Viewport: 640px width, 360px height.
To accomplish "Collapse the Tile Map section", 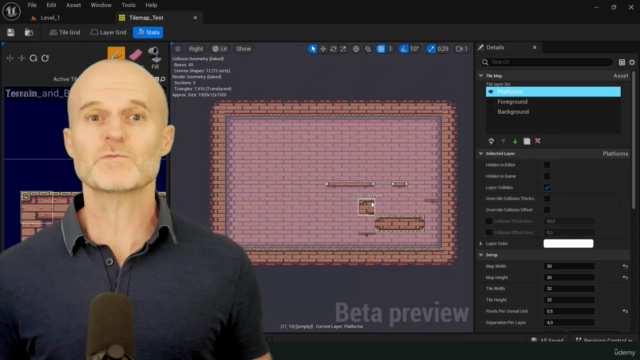I will 481,76.
